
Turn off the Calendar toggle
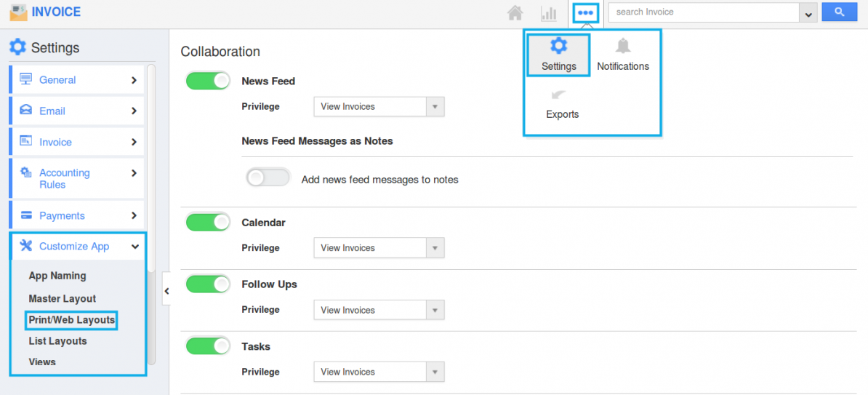pyautogui.click(x=208, y=222)
